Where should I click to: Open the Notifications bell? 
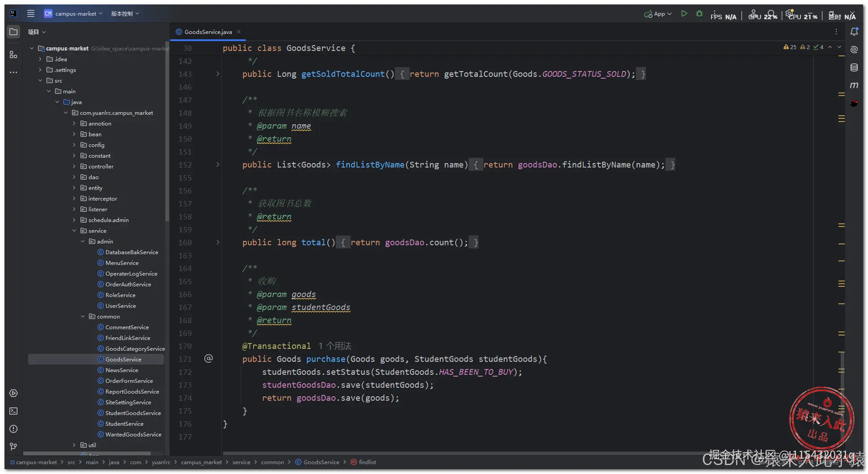(854, 32)
